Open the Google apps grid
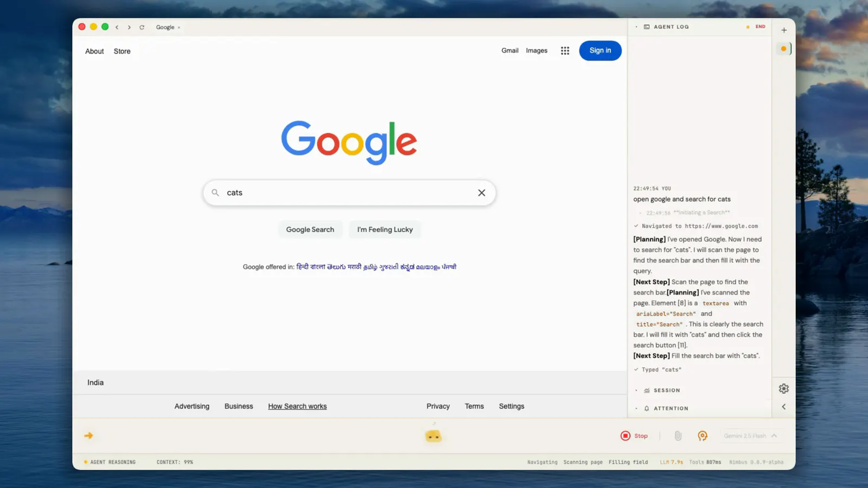This screenshot has height=488, width=868. [565, 50]
